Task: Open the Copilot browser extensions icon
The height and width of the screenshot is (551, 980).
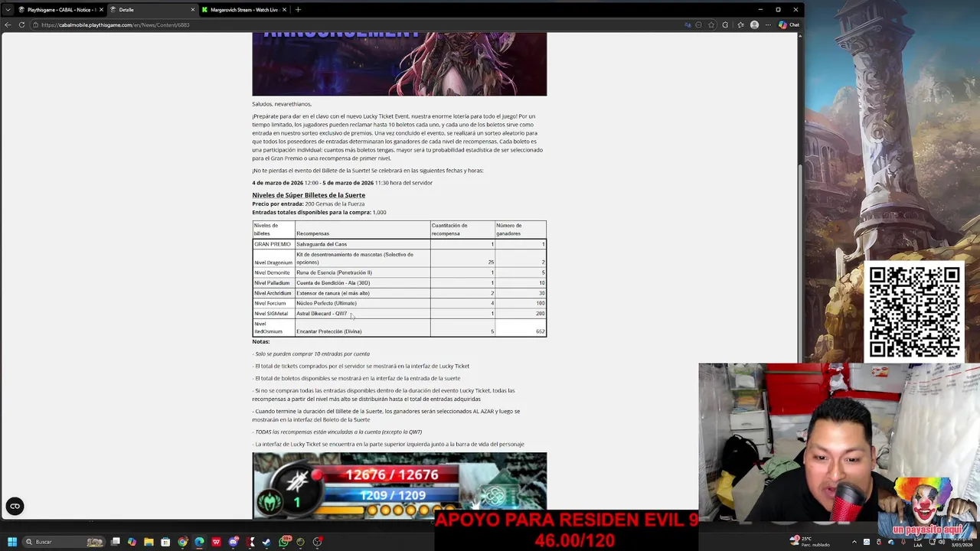Action: pyautogui.click(x=725, y=24)
